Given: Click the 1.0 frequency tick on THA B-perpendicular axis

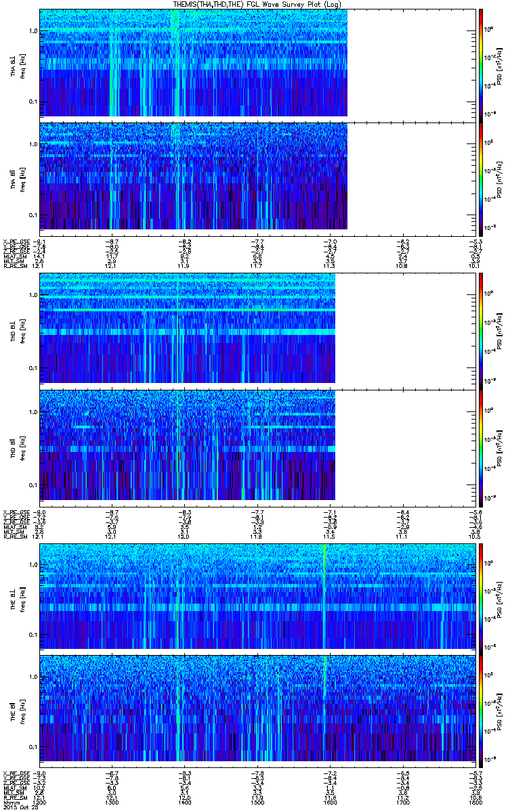Looking at the screenshot, I should click(x=33, y=32).
